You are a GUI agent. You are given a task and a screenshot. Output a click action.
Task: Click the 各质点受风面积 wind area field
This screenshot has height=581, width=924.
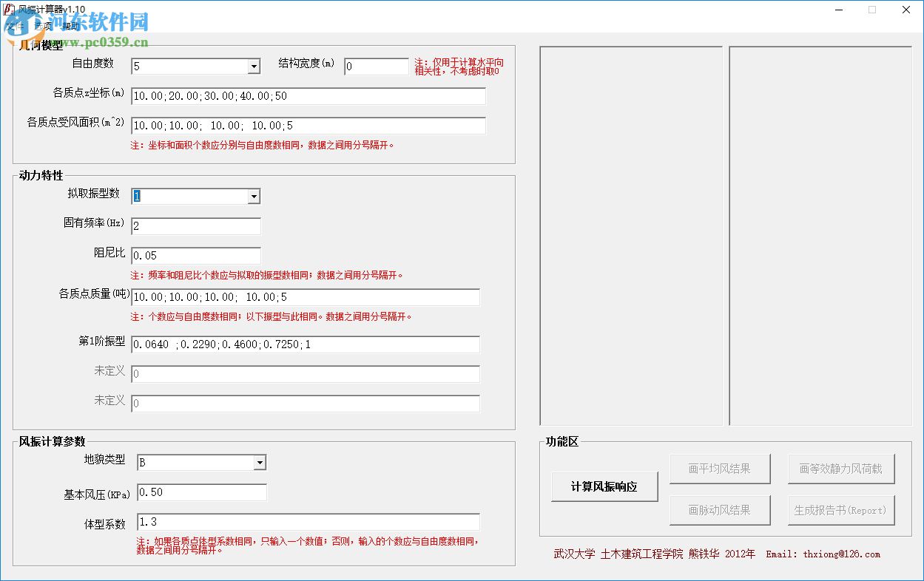tap(308, 126)
